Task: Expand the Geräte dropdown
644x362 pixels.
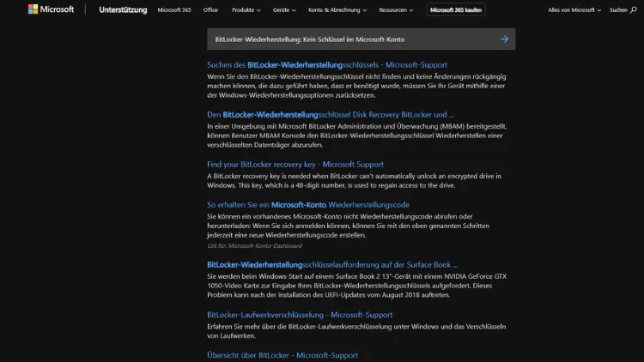Action: point(284,9)
